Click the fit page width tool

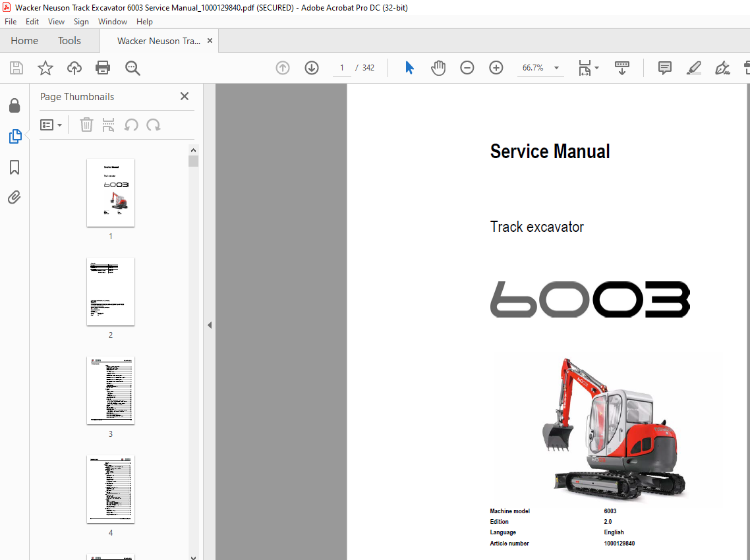click(x=585, y=68)
